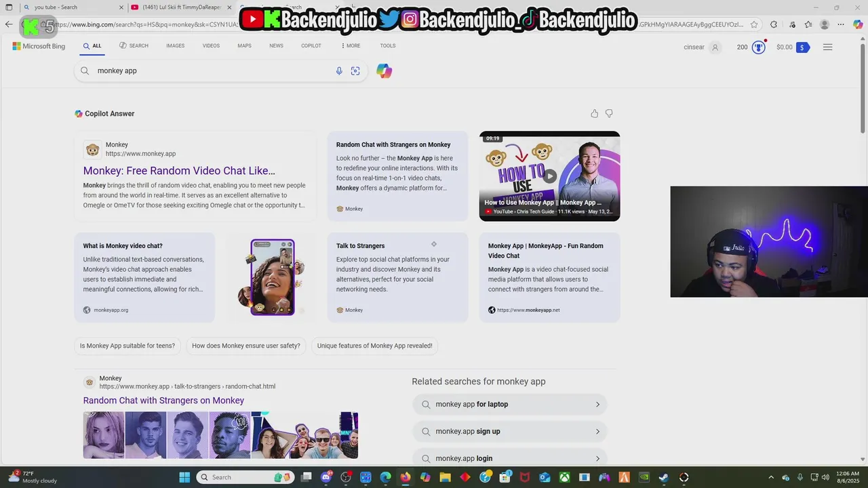Screen dimensions: 868x488
Task: Switch to the SEARCH tab
Action: tap(134, 46)
